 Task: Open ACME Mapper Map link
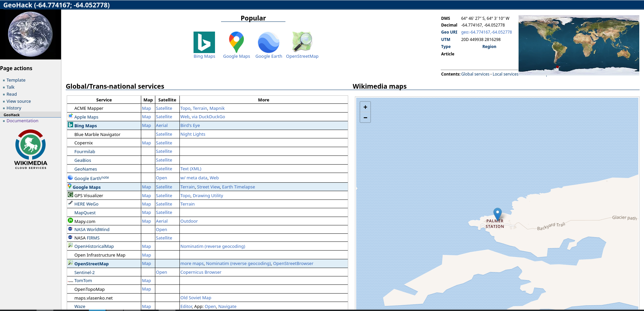coord(147,108)
